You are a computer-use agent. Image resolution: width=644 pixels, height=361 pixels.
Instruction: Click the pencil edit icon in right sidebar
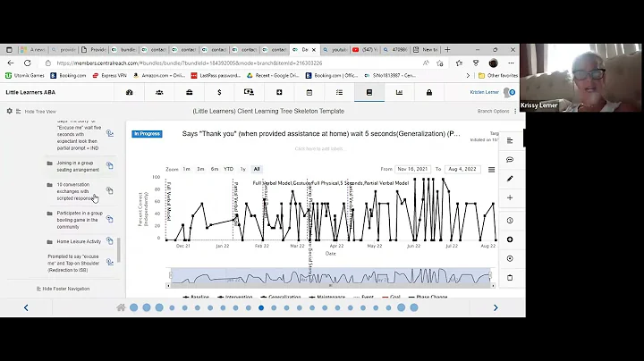pos(510,179)
